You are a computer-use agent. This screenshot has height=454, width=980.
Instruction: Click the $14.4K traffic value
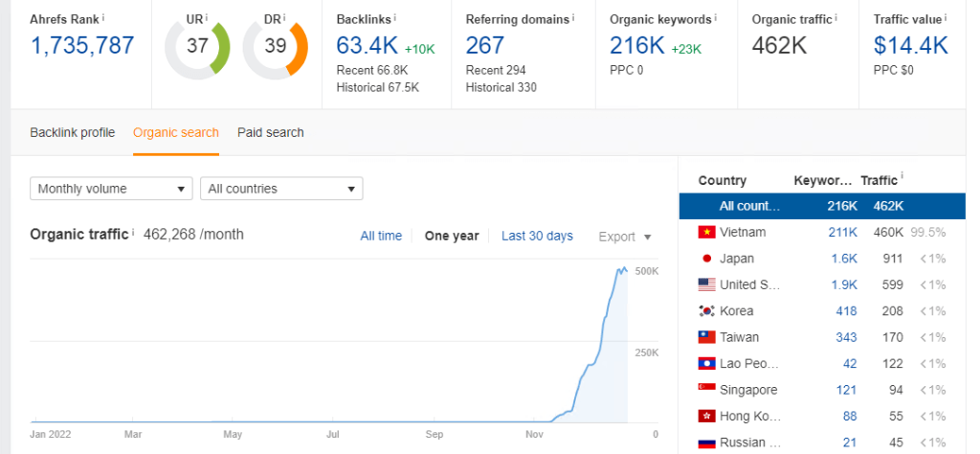pos(911,46)
